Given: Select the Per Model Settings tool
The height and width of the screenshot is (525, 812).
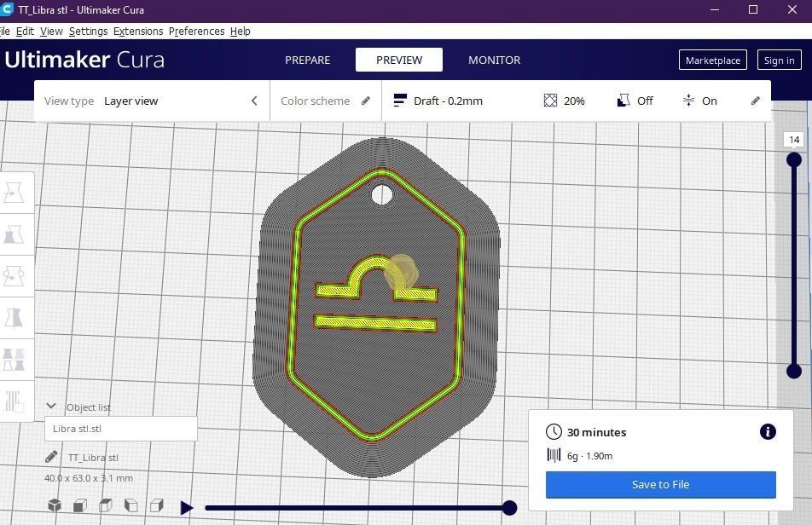Looking at the screenshot, I should [x=14, y=360].
